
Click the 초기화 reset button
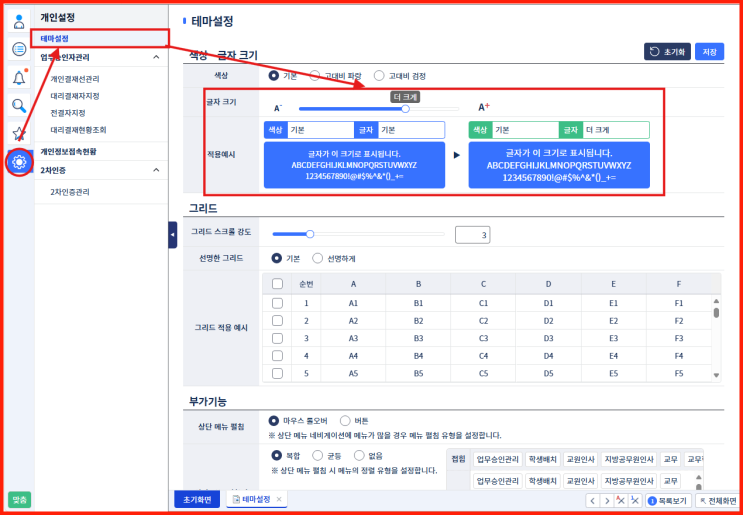[667, 52]
